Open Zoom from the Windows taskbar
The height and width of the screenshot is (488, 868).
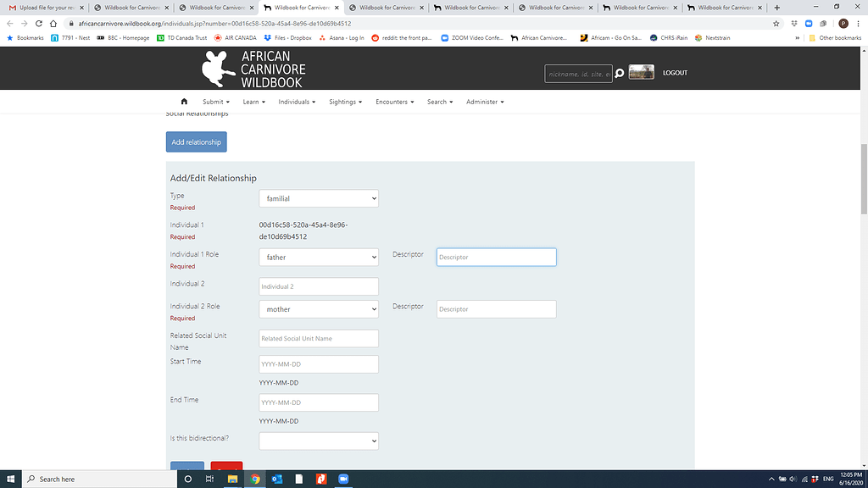344,479
